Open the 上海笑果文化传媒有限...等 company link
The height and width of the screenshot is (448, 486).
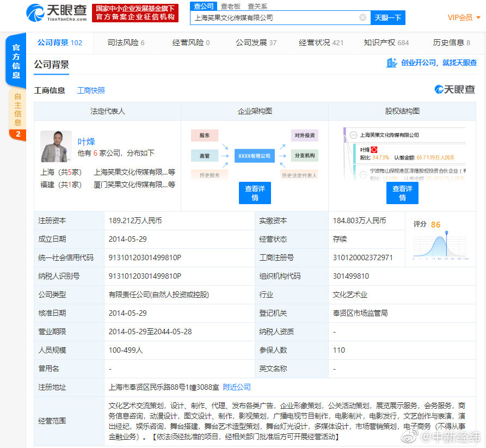point(134,172)
